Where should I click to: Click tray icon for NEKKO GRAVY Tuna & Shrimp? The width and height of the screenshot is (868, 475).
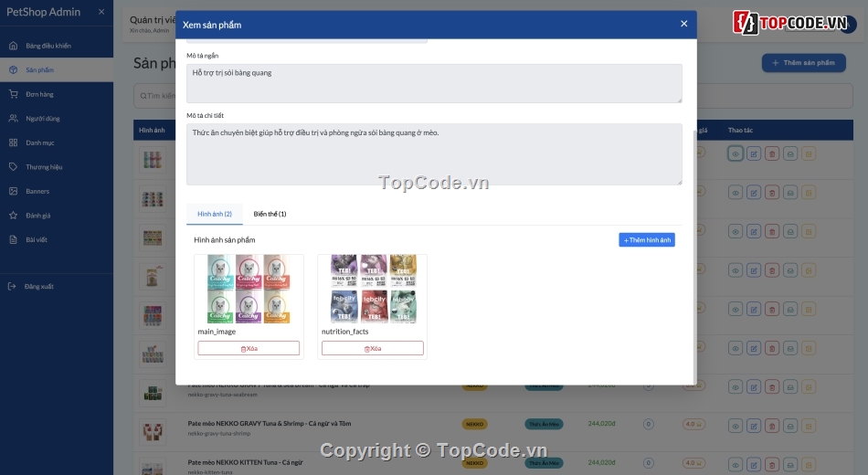790,426
